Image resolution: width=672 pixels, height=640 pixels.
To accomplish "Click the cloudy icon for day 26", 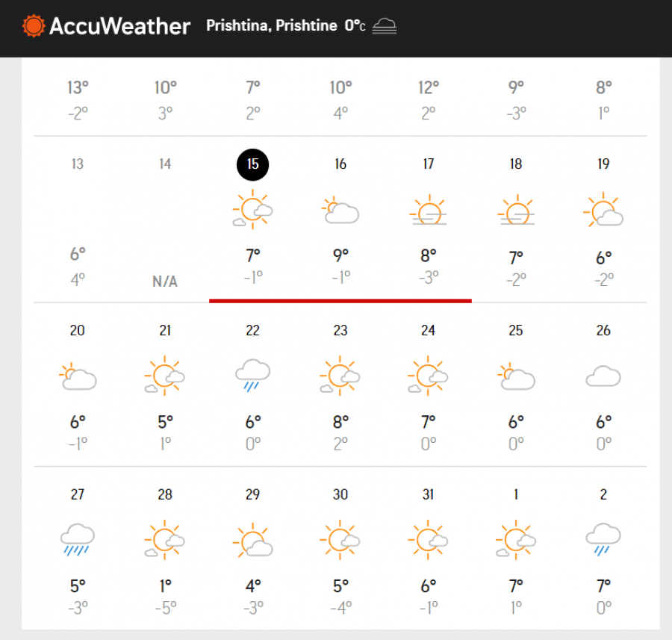I will click(x=603, y=376).
